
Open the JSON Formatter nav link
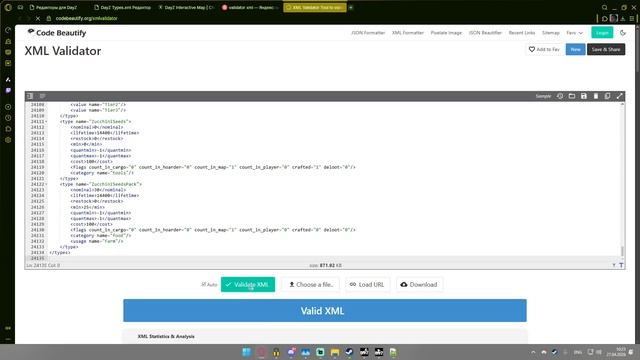coord(368,33)
